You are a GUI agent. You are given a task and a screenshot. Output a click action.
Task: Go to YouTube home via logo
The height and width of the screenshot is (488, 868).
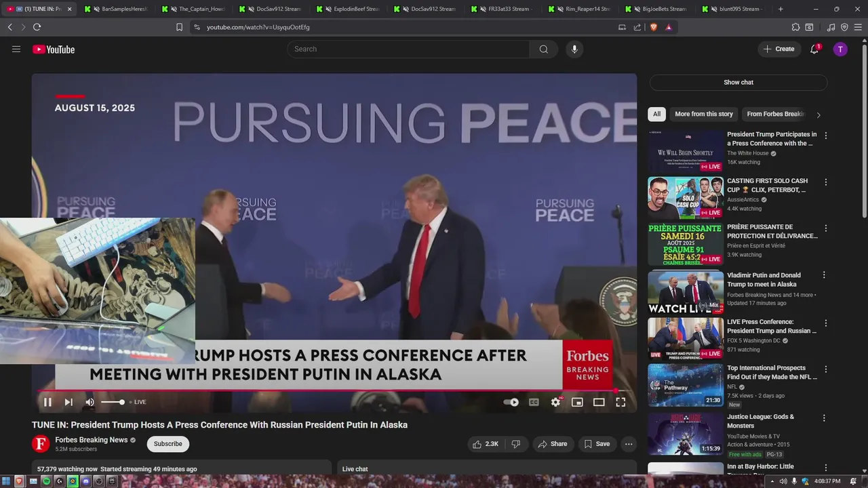click(x=54, y=49)
